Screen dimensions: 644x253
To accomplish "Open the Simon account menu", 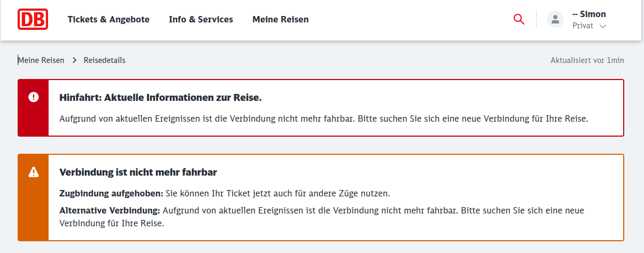I will [588, 14].
